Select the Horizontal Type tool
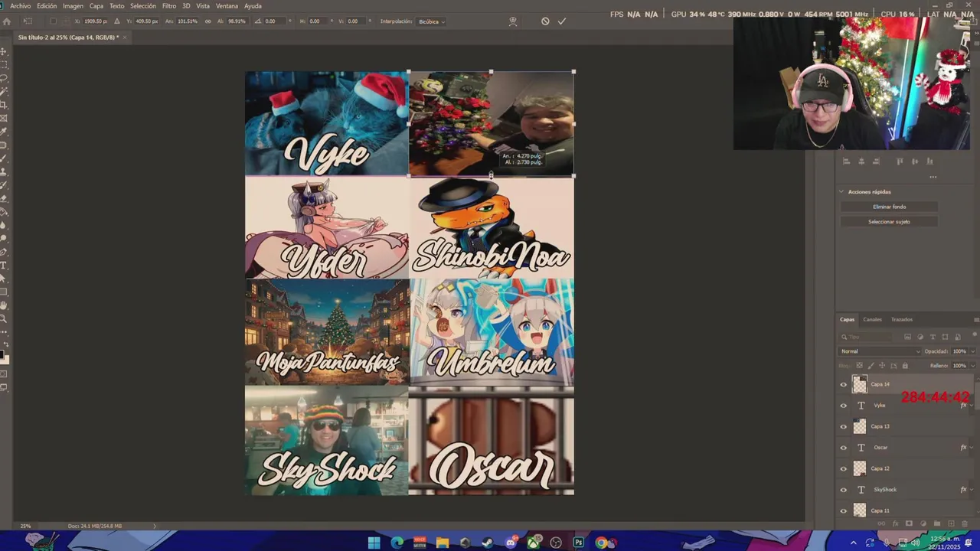This screenshot has width=980, height=551. [x=5, y=266]
